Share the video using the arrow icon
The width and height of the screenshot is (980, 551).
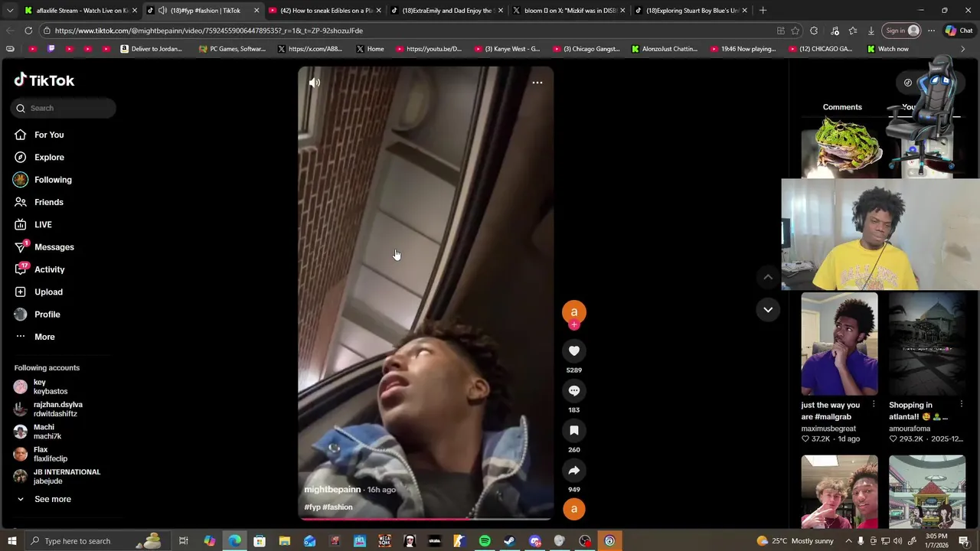point(574,470)
